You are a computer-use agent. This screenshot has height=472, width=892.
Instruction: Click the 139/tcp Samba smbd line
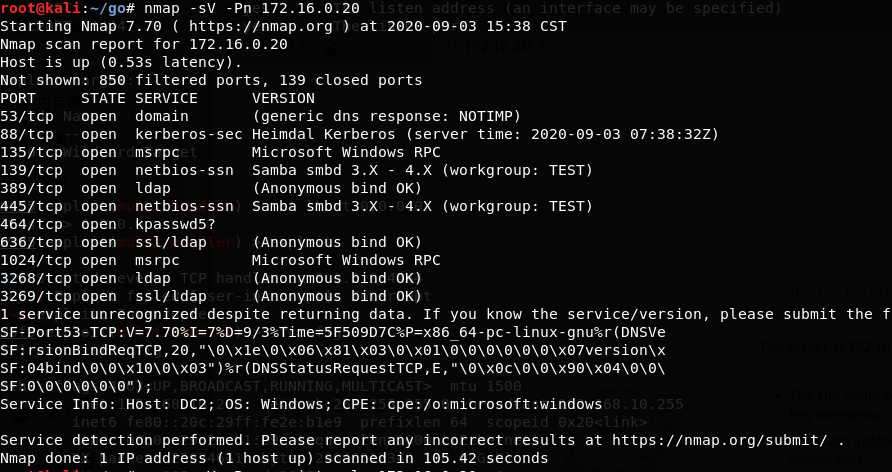[296, 171]
